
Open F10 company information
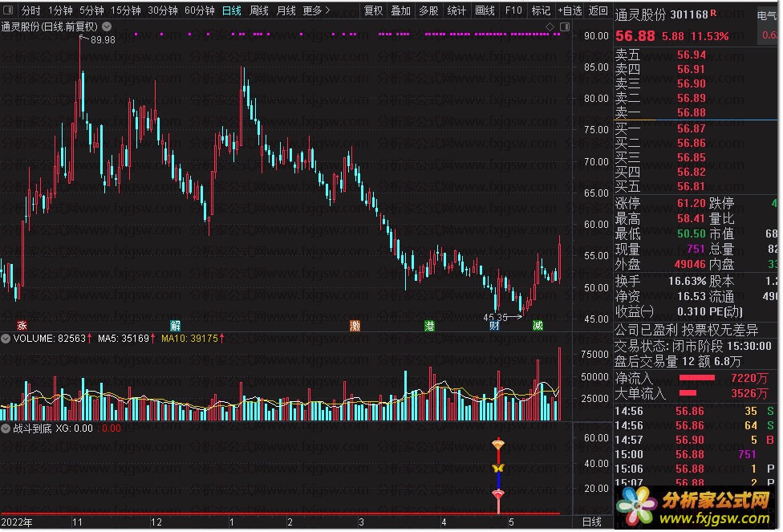(x=513, y=10)
